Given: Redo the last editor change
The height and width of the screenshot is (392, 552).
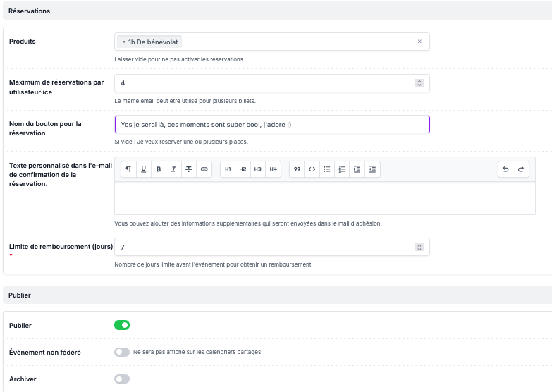Looking at the screenshot, I should (x=521, y=169).
